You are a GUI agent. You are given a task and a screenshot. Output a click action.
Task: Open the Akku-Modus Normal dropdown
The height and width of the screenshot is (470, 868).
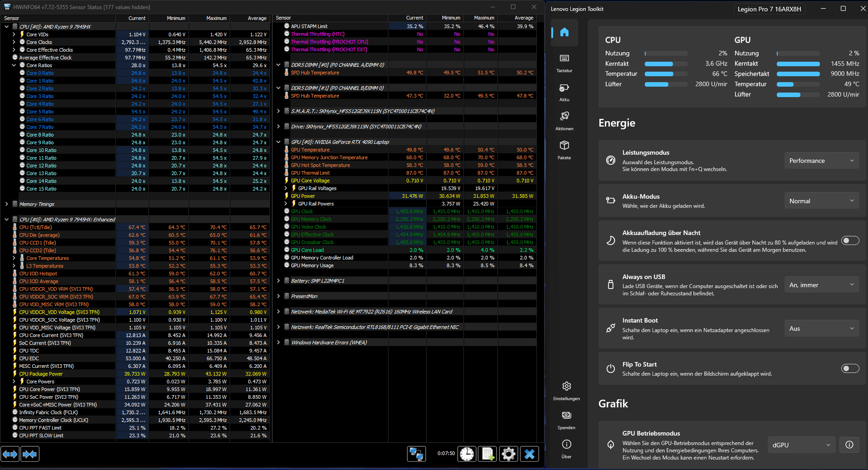point(822,201)
